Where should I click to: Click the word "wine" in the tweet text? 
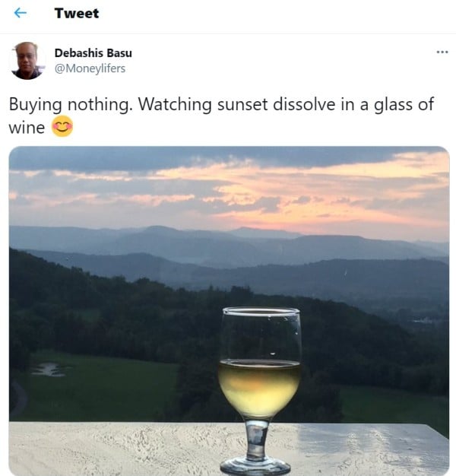(x=27, y=128)
